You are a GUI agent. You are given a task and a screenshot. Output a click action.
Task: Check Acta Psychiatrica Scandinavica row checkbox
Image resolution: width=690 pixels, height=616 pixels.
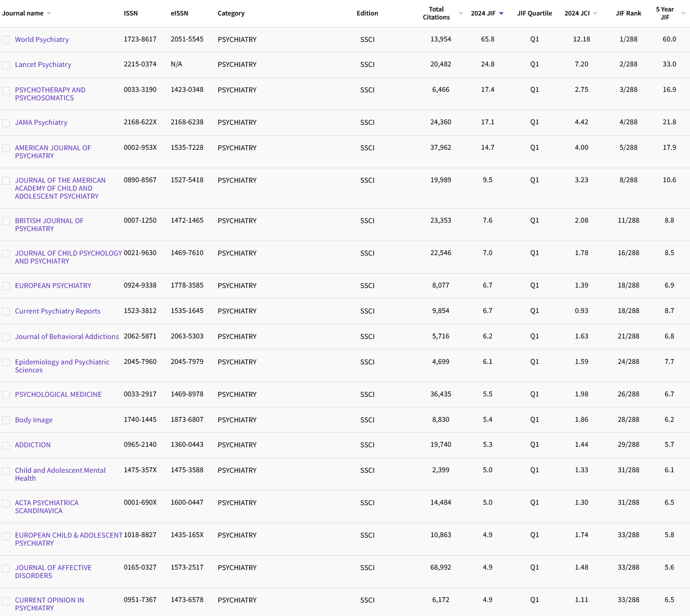pyautogui.click(x=6, y=504)
